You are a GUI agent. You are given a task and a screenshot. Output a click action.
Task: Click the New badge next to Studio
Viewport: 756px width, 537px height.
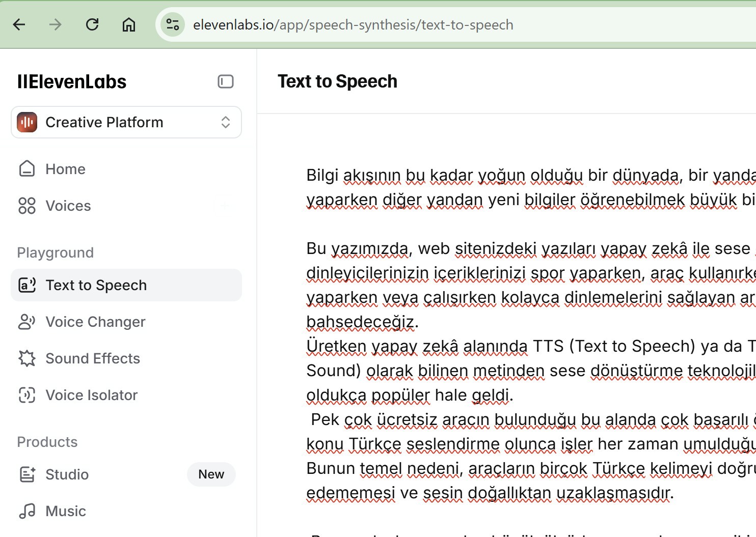coord(211,474)
